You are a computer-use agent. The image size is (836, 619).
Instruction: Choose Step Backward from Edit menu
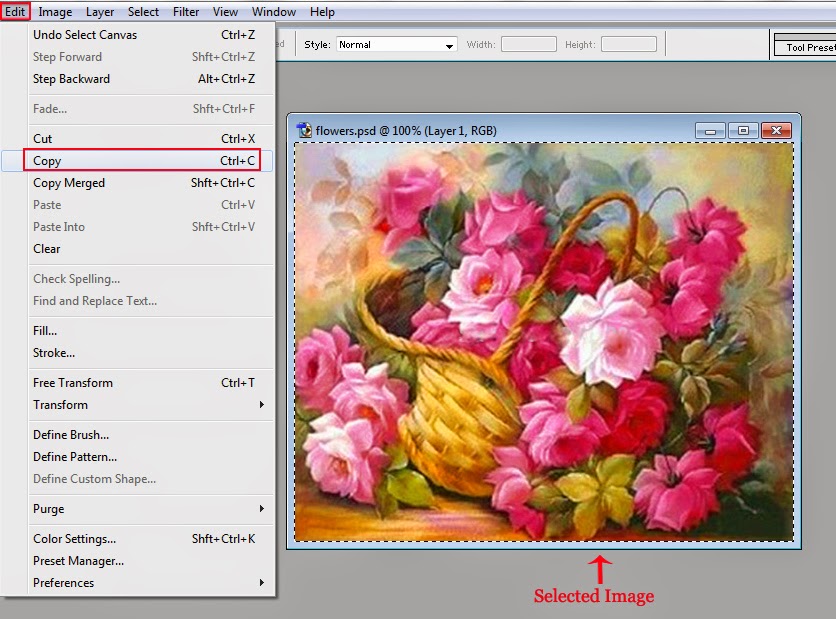pyautogui.click(x=143, y=79)
